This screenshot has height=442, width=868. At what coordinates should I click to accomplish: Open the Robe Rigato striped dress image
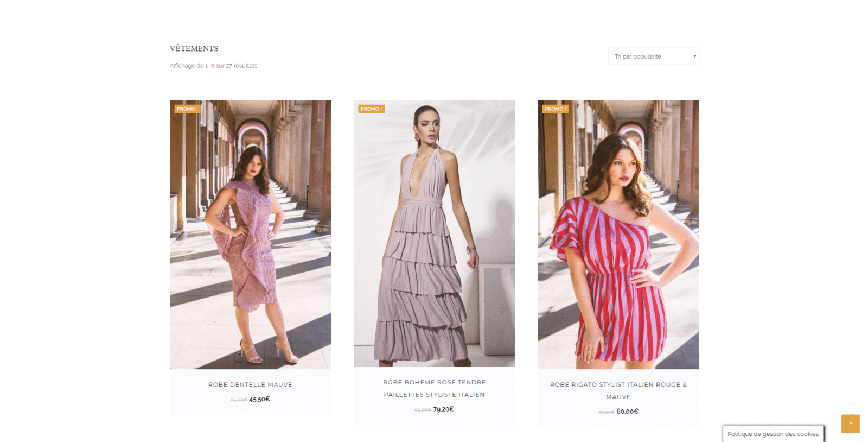click(x=618, y=235)
